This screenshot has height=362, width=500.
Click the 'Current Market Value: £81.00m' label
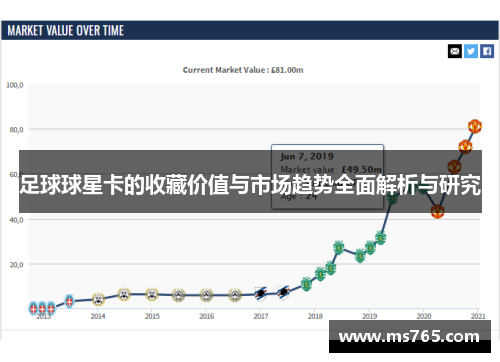click(243, 70)
